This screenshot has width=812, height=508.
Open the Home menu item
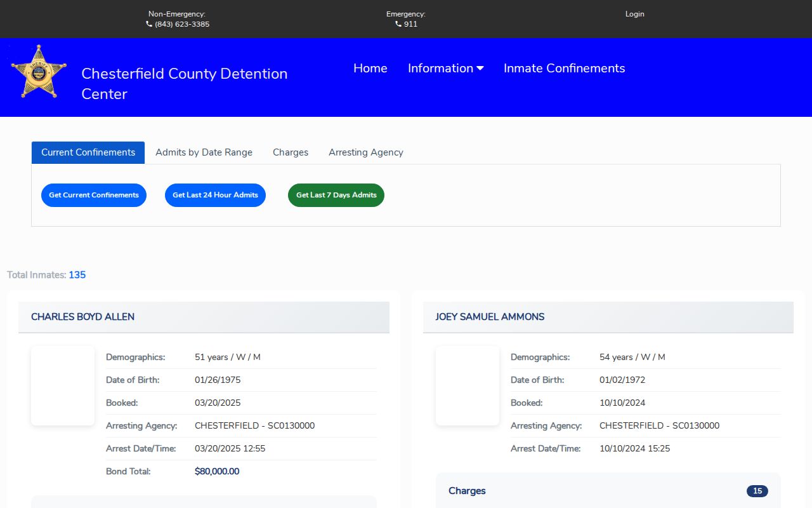[370, 69]
